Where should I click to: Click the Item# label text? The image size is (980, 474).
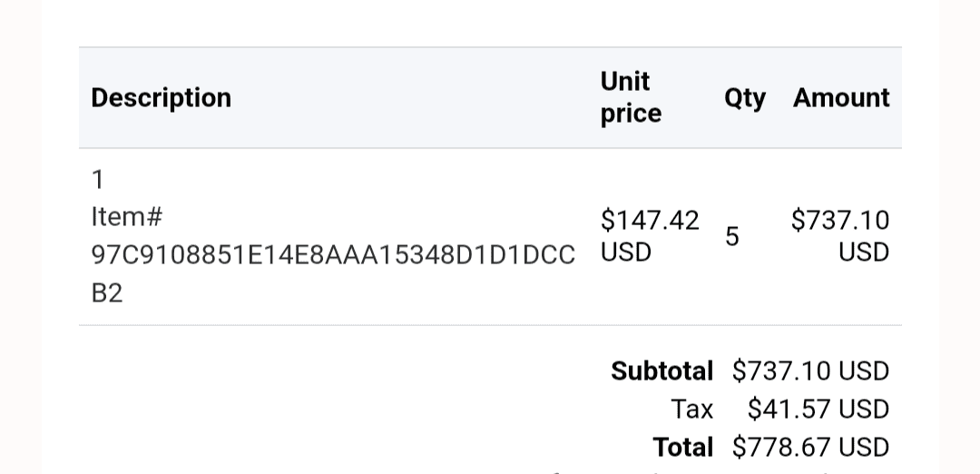click(126, 217)
